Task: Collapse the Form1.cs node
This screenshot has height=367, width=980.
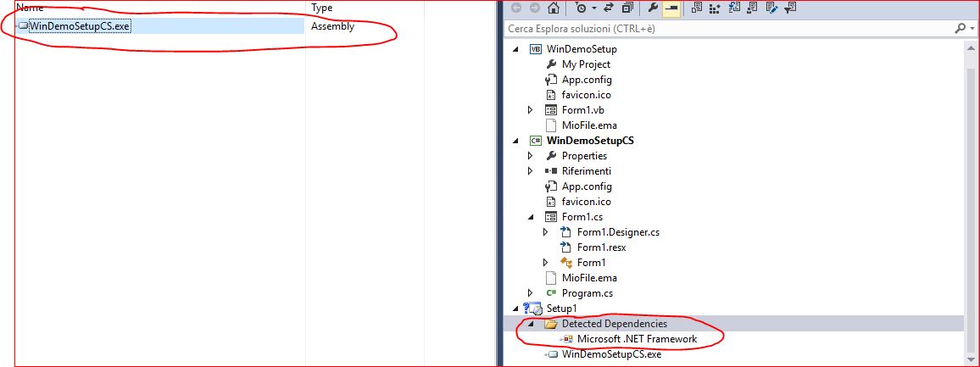Action: coord(531,217)
